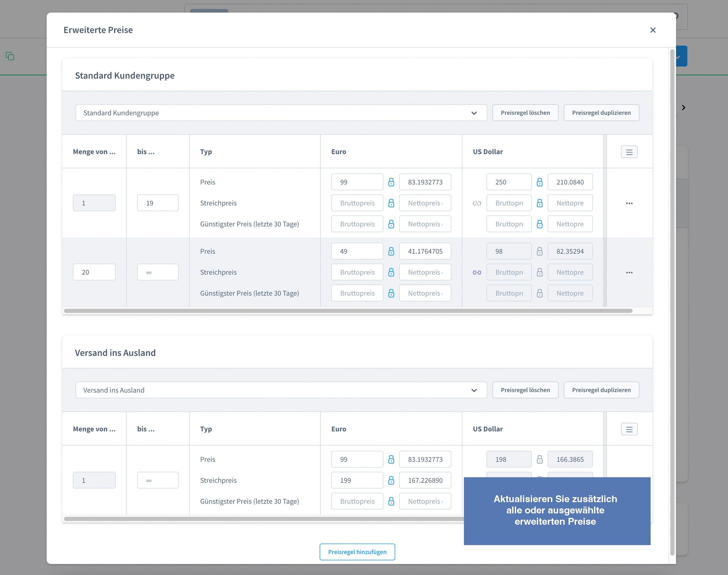Click US Dollar value 82.35294

point(570,251)
